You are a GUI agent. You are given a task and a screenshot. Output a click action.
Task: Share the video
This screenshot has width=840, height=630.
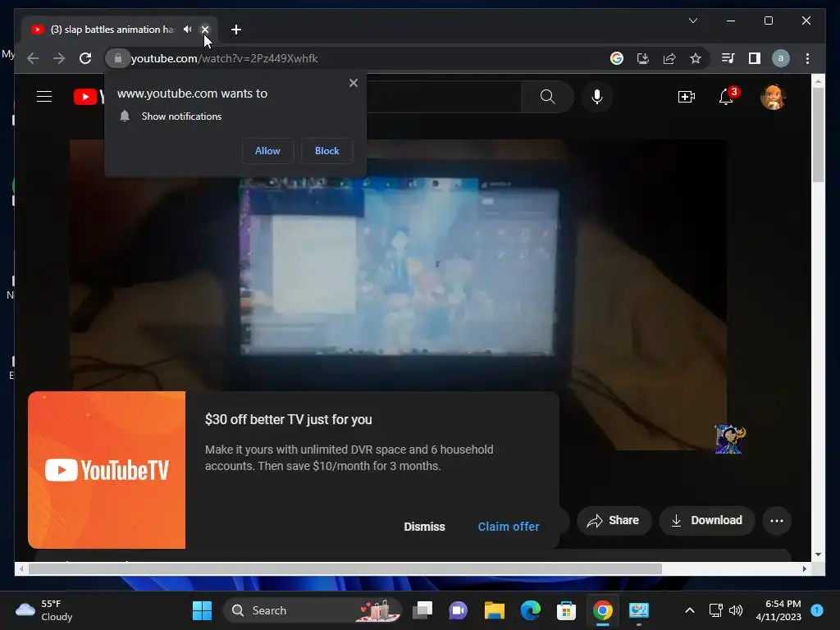[614, 521]
